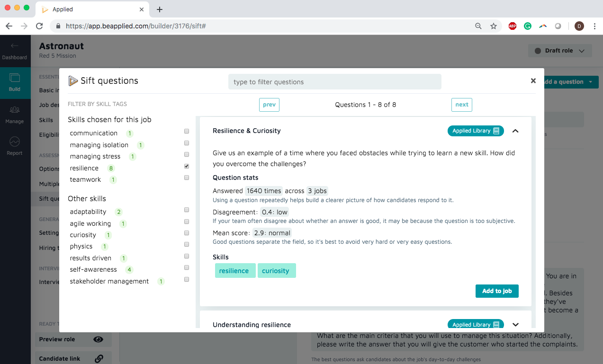The width and height of the screenshot is (603, 364).
Task: Click the Candidate link chain icon
Action: click(99, 359)
